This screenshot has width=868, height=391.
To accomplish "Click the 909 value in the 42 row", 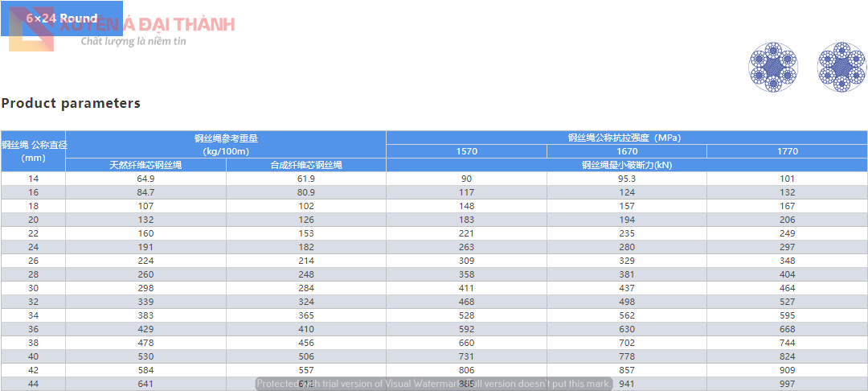I will coord(787,370).
